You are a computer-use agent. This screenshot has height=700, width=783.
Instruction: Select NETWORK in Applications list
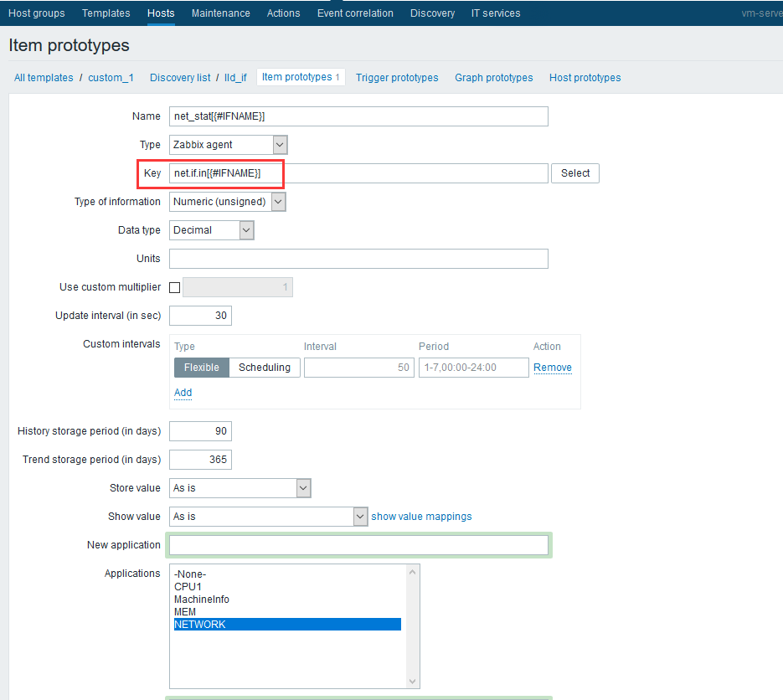[x=287, y=624]
